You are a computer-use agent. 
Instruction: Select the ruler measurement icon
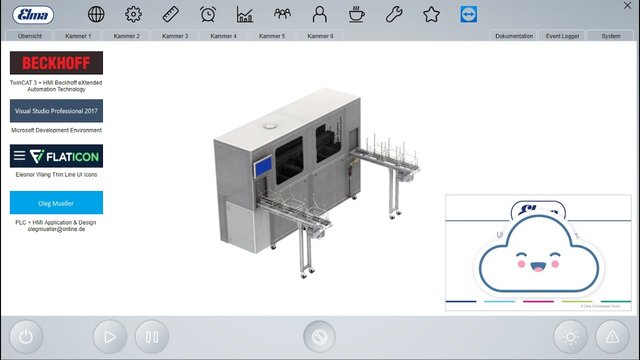click(x=171, y=15)
